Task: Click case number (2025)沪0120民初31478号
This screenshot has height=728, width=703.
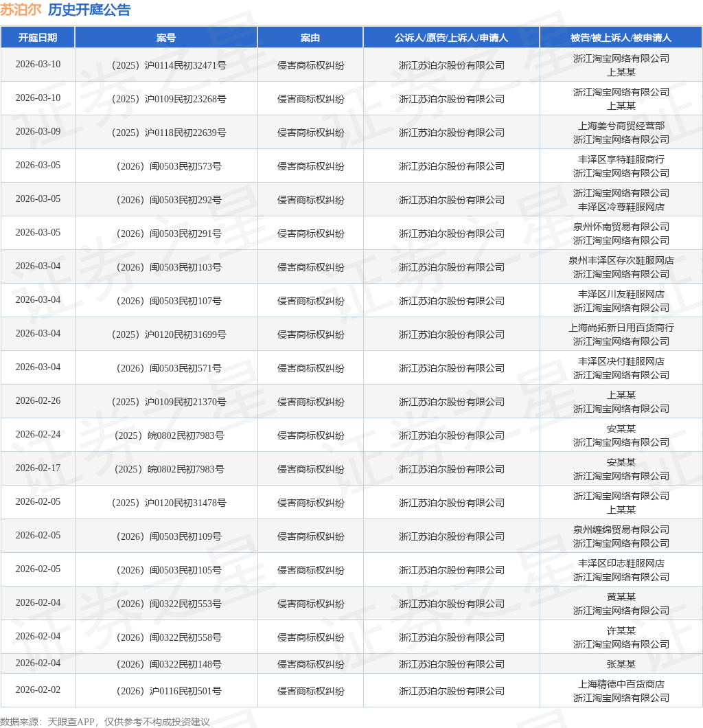Action: click(x=169, y=503)
